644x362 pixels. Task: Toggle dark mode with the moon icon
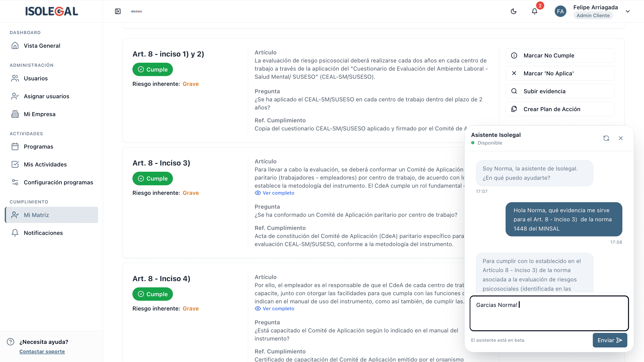coord(513,11)
